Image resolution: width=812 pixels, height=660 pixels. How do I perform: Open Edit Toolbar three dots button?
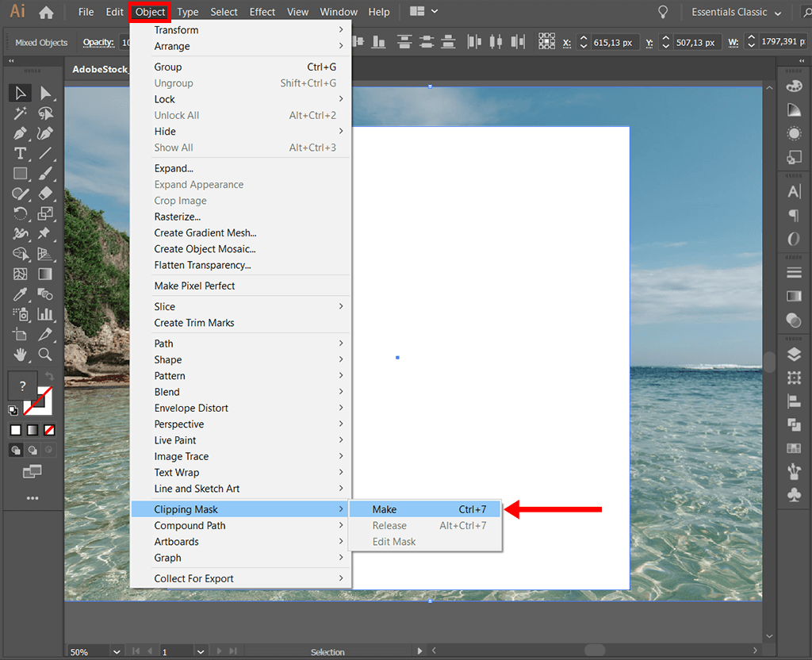[32, 498]
